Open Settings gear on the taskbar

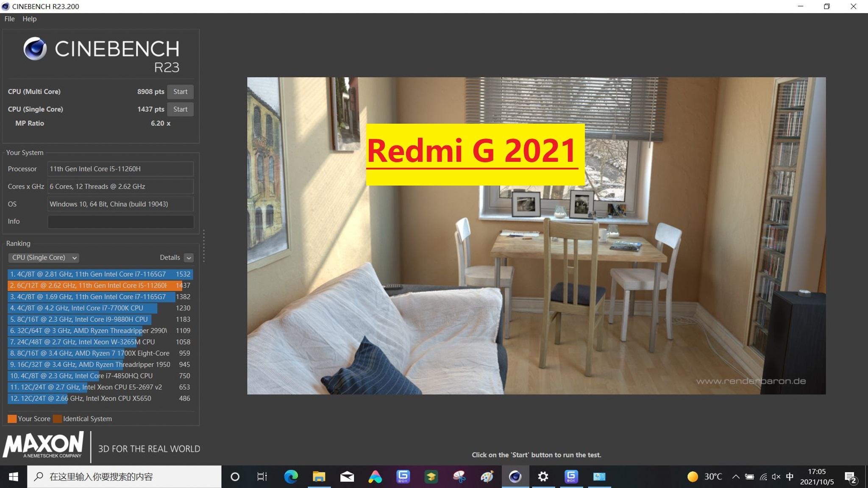(543, 477)
